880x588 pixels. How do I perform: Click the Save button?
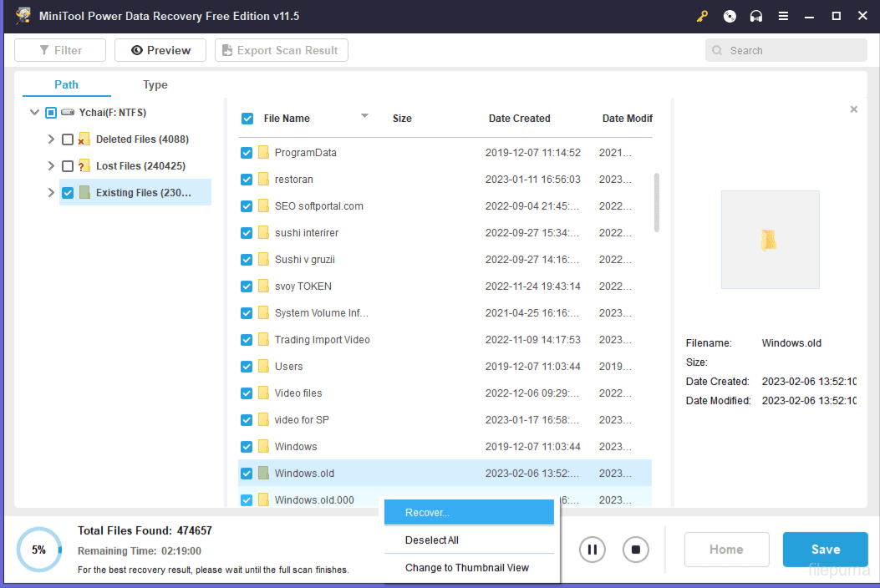(x=826, y=550)
